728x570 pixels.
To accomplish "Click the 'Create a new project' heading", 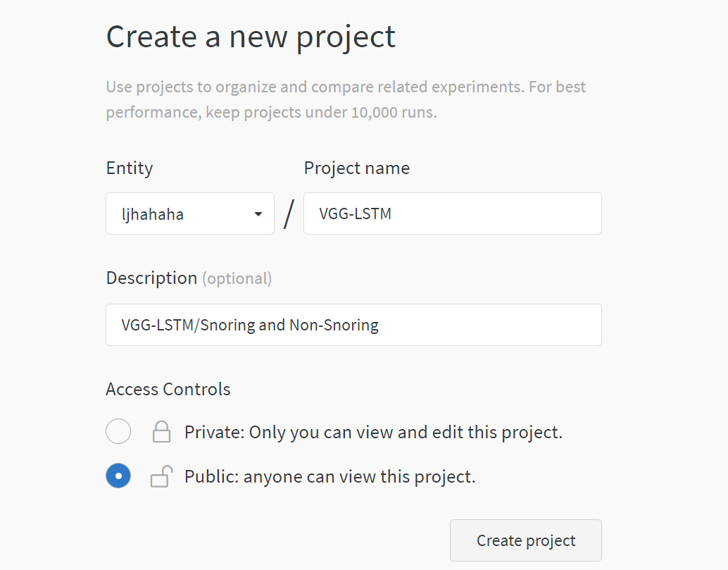I will 251,37.
